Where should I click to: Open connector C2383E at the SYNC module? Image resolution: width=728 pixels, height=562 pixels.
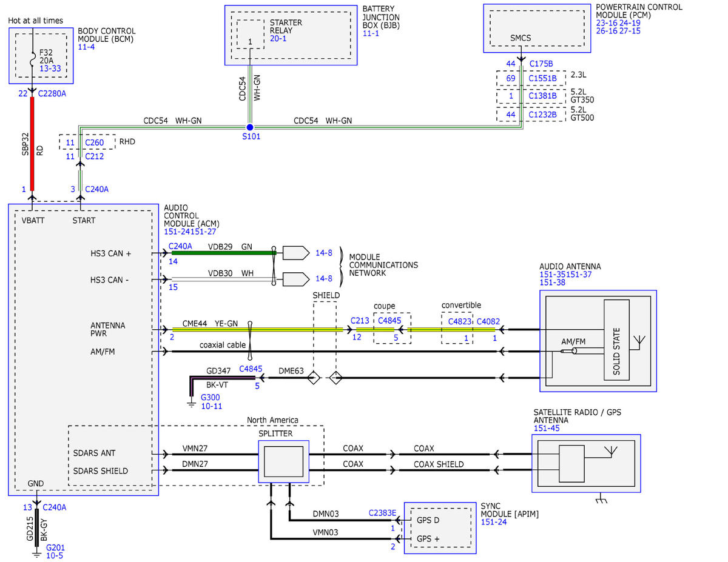[382, 513]
